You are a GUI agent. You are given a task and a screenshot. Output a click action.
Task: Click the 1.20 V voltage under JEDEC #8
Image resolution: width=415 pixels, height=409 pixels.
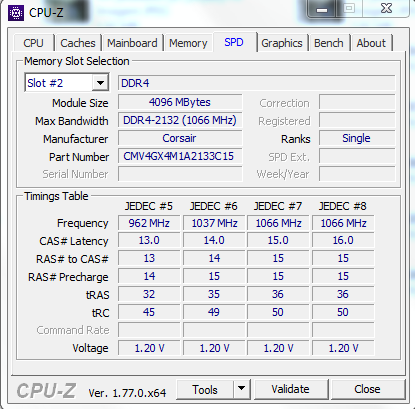(x=343, y=348)
